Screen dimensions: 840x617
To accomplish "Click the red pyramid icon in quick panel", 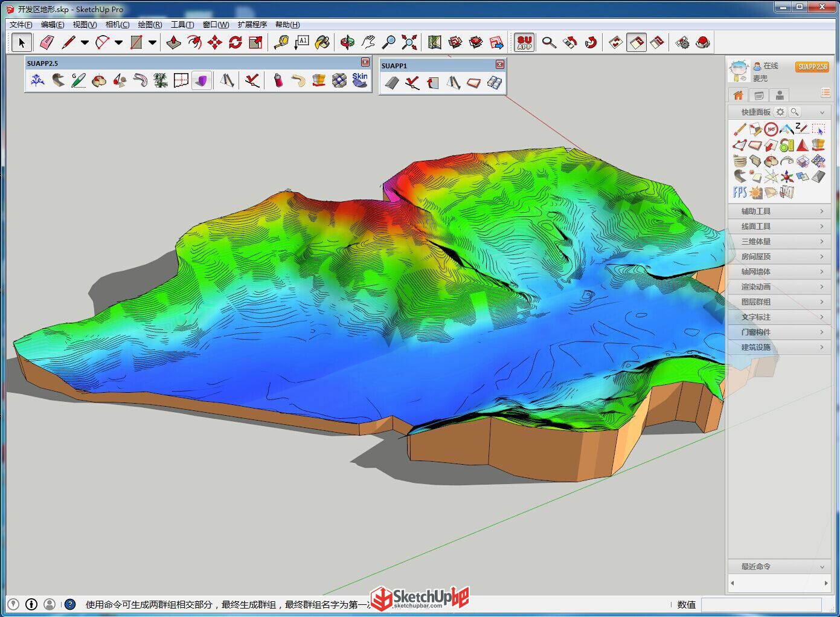I will tap(803, 144).
